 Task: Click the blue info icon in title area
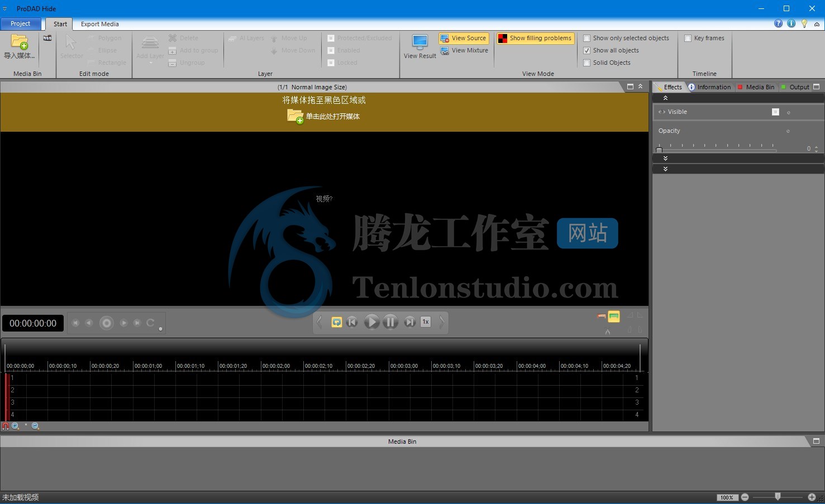click(791, 23)
